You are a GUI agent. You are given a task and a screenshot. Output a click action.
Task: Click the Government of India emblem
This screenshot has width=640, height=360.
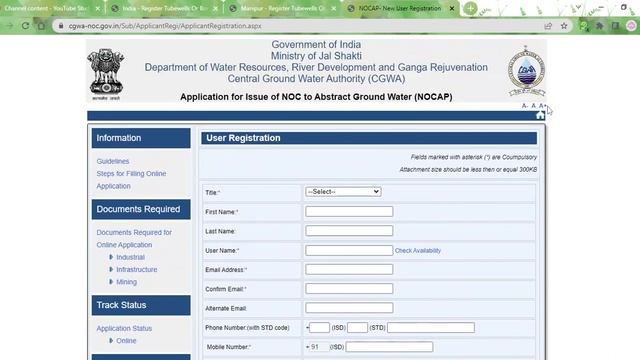(x=106, y=73)
